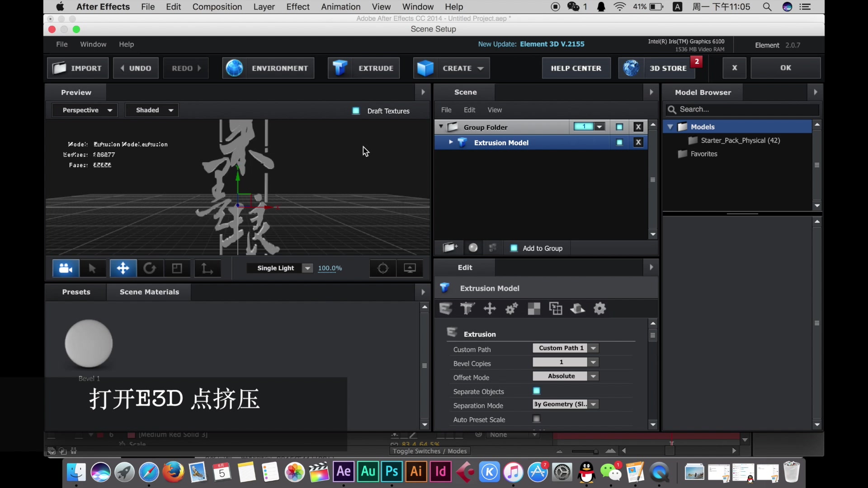Click the Model Browser search field

[741, 109]
